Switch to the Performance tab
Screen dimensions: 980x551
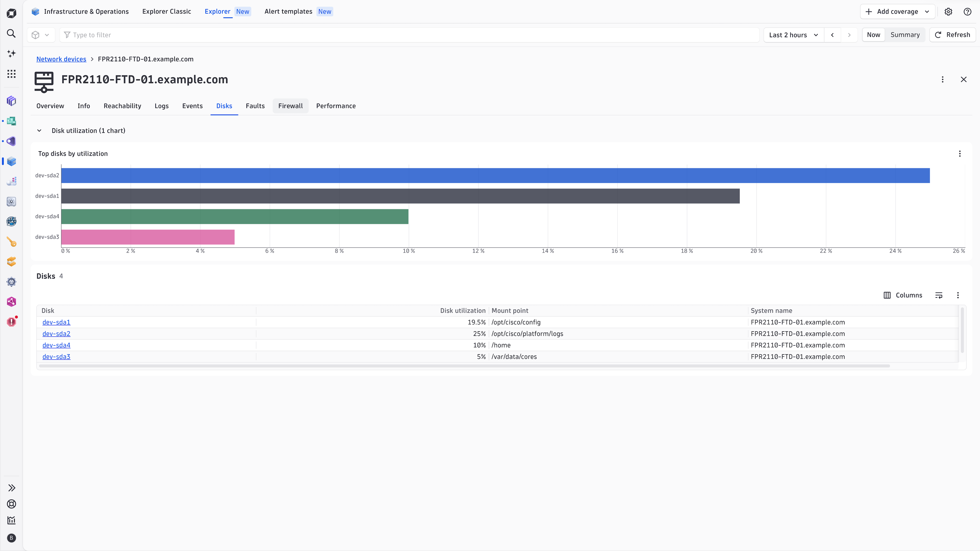[x=336, y=106]
